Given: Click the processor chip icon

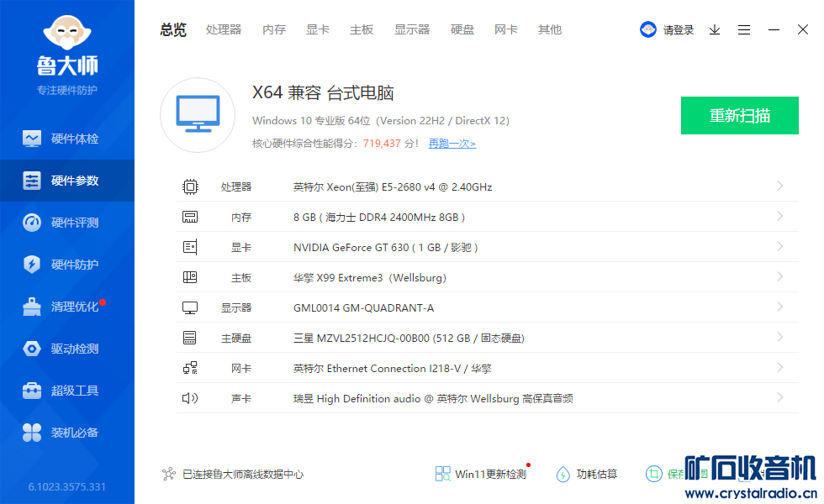Looking at the screenshot, I should pos(190,186).
